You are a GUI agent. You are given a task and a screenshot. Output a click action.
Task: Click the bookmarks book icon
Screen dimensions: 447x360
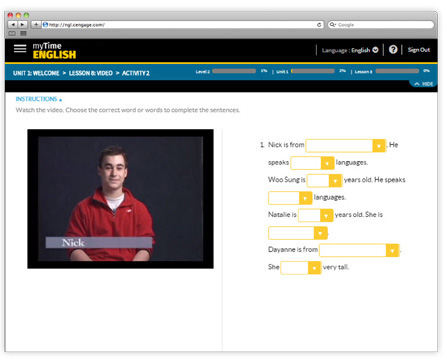[x=12, y=33]
